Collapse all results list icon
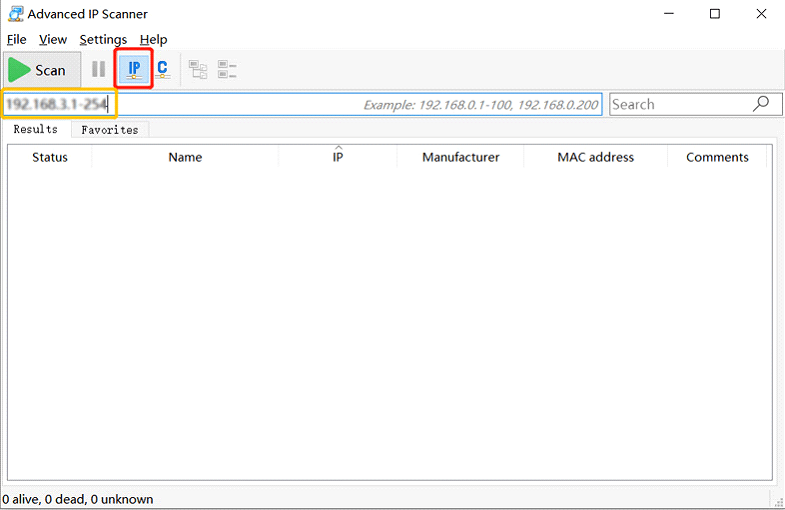Viewport: 785px width, 510px height. (x=227, y=70)
